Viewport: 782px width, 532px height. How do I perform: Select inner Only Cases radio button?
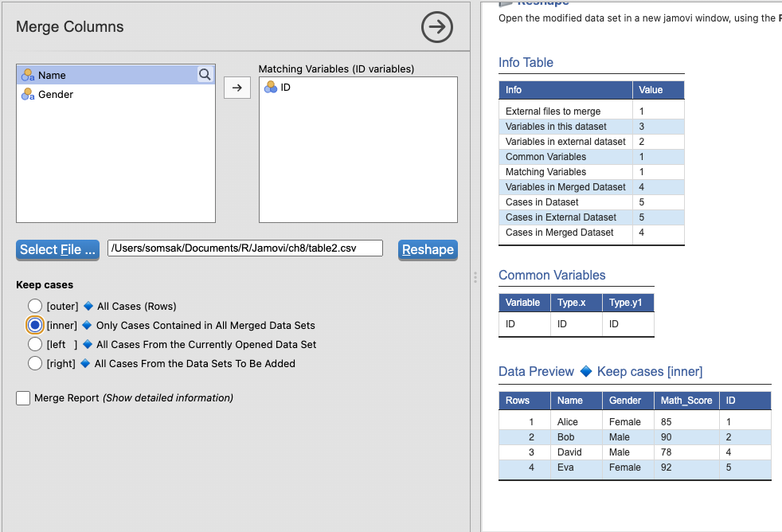click(35, 326)
